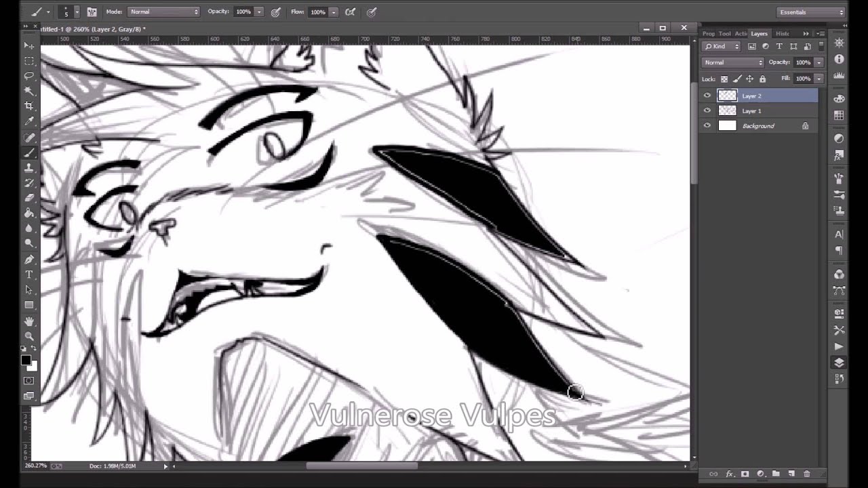
Task: Click the Layer 2 thumbnail
Action: tap(727, 96)
